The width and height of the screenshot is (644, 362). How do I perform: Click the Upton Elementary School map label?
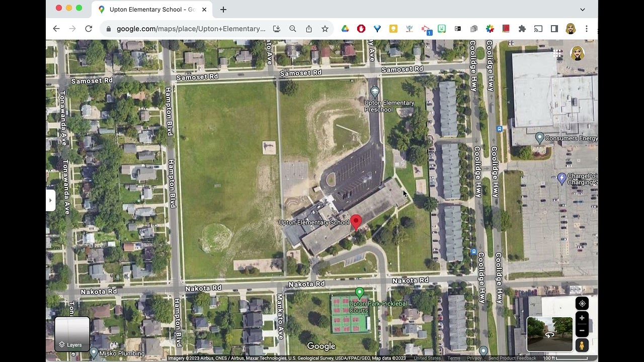click(314, 223)
